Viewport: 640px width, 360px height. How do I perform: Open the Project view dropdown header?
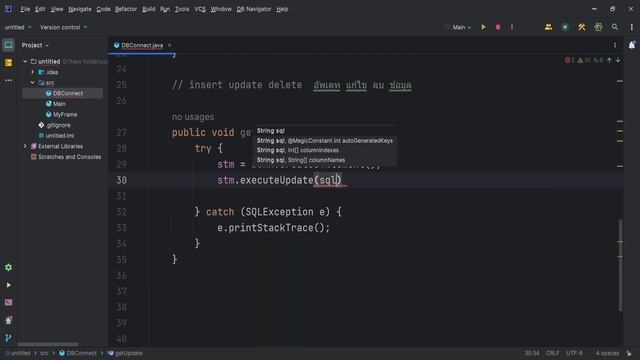[x=35, y=45]
